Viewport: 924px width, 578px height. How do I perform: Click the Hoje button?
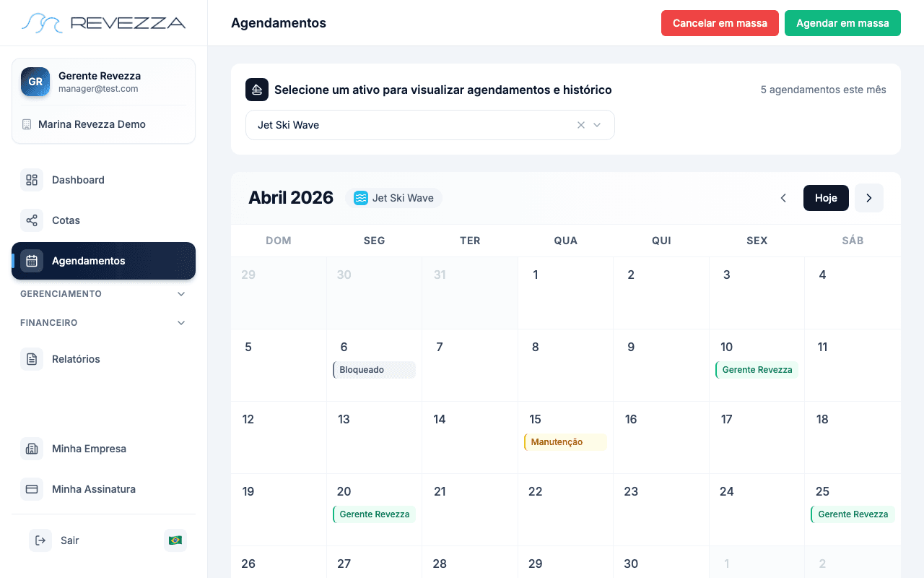coord(826,198)
